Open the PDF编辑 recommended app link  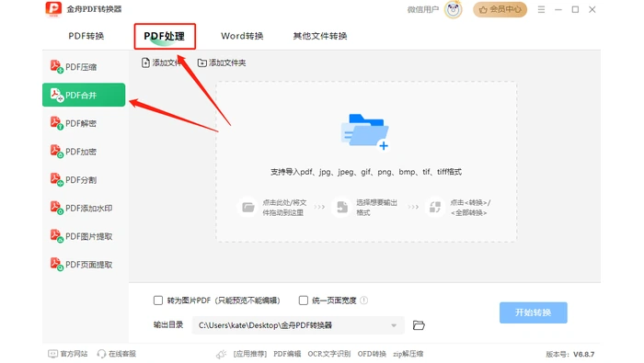click(x=287, y=354)
